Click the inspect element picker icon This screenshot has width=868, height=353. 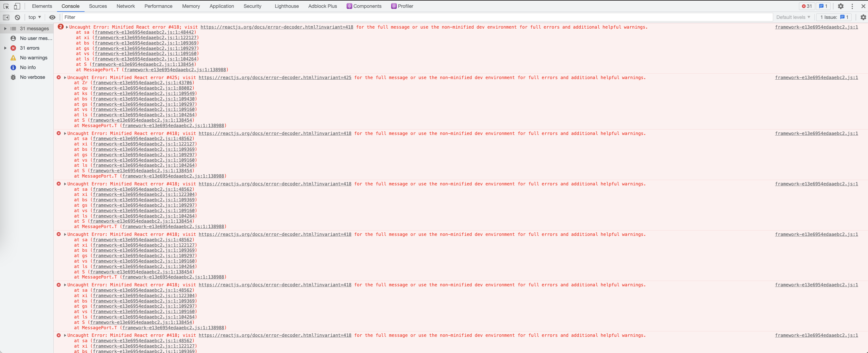tap(6, 6)
